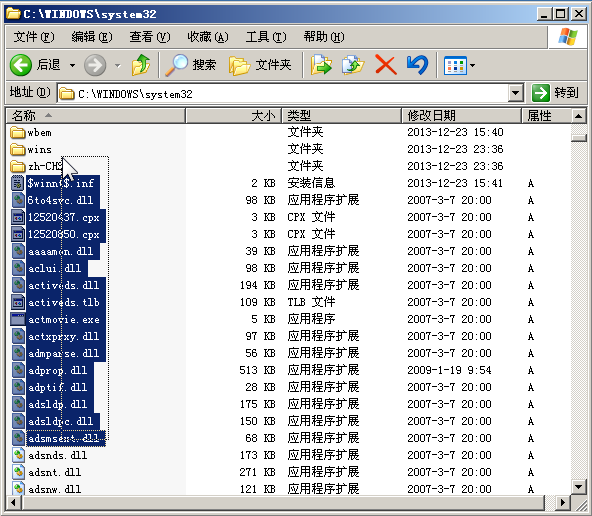592x516 pixels.
Task: Click the 2009-1-19 9:54 date cell
Action: tap(449, 370)
